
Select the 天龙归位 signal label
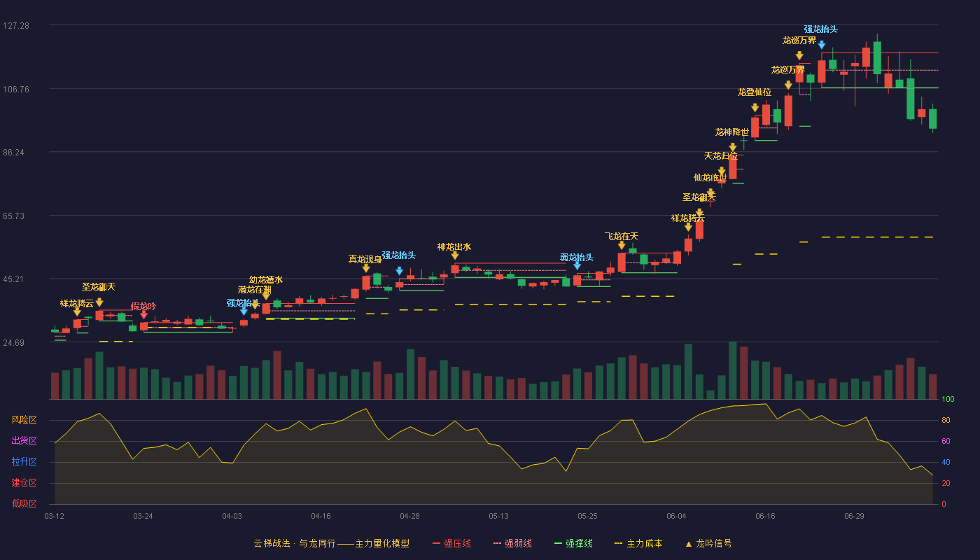pyautogui.click(x=721, y=155)
